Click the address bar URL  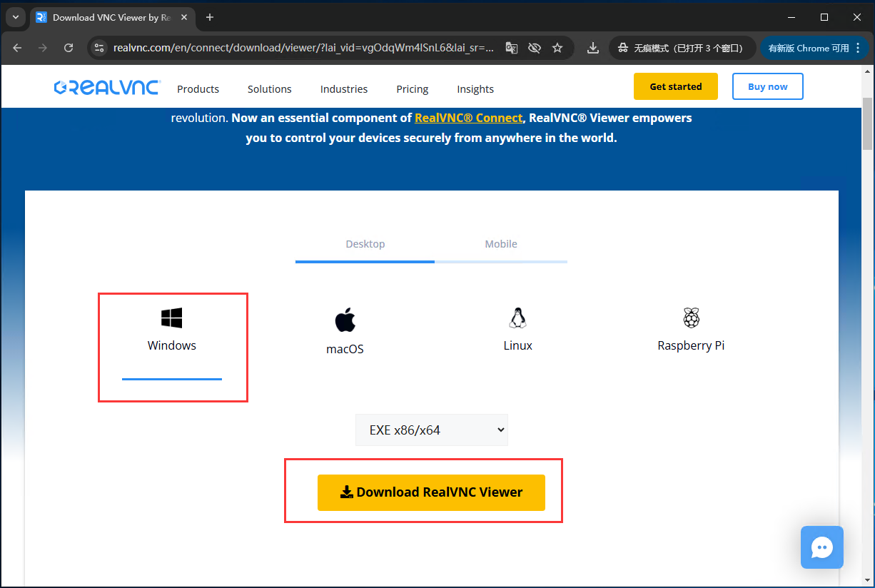coord(303,48)
